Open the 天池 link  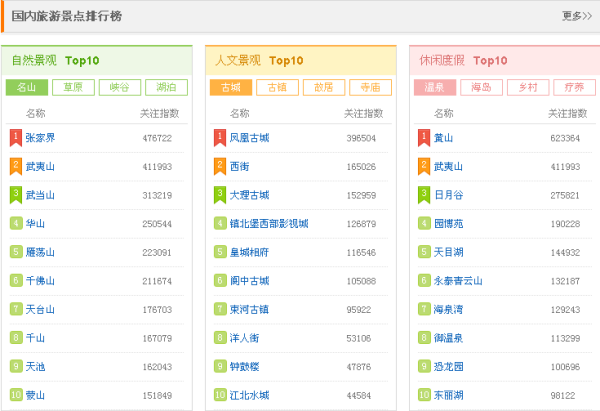[35, 367]
